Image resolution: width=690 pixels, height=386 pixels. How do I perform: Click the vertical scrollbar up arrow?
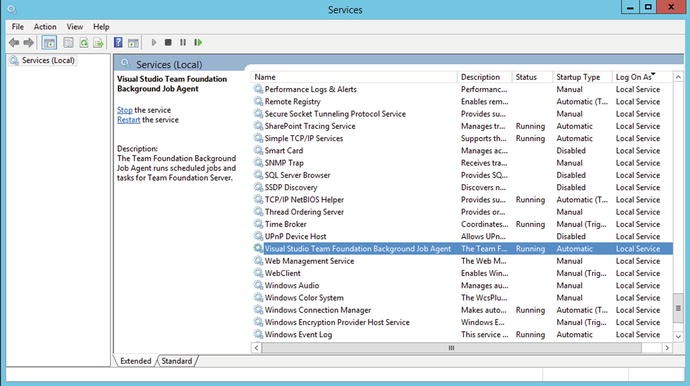pos(678,77)
